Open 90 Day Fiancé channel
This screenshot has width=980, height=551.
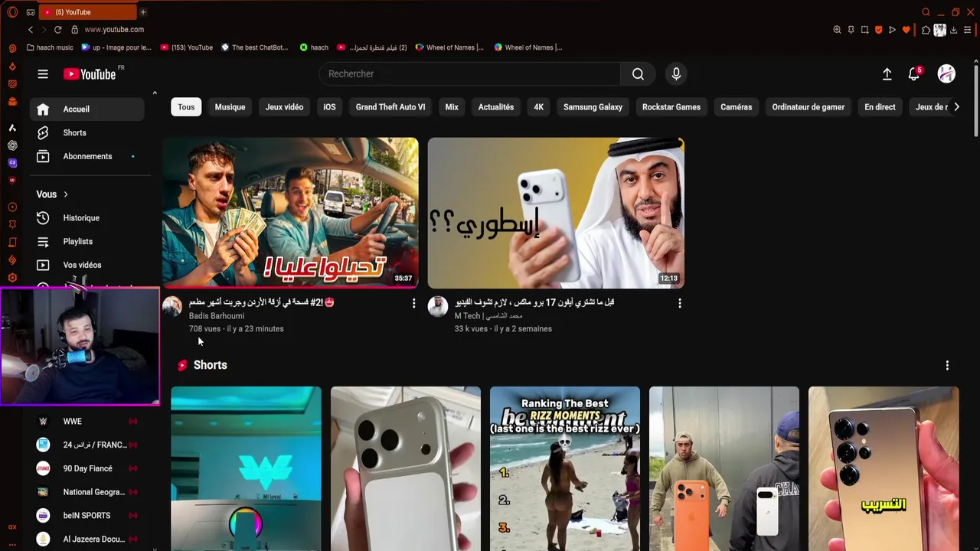(87, 468)
